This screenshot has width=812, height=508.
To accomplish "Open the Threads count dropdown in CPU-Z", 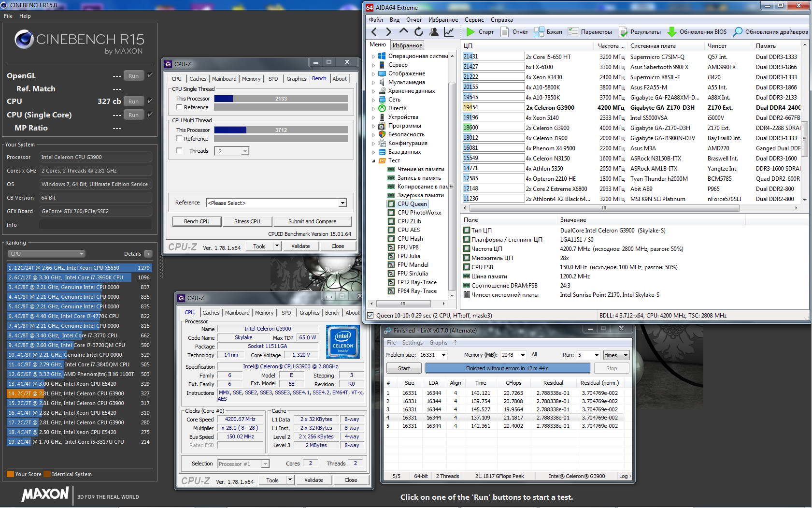I will pos(245,151).
